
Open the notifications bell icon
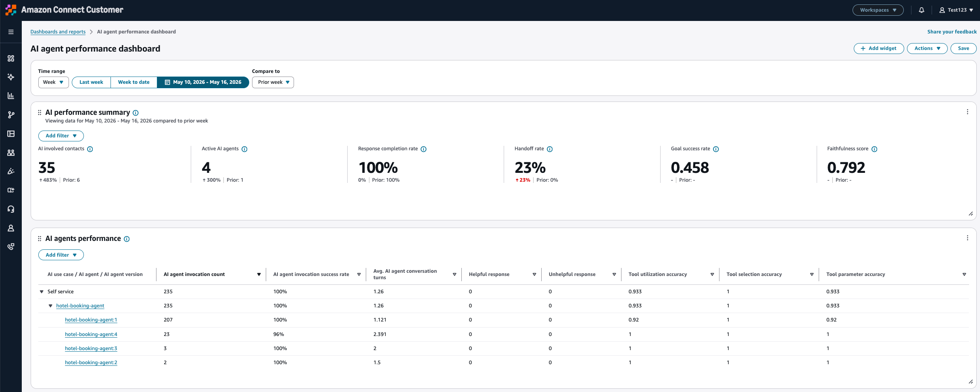click(x=922, y=10)
